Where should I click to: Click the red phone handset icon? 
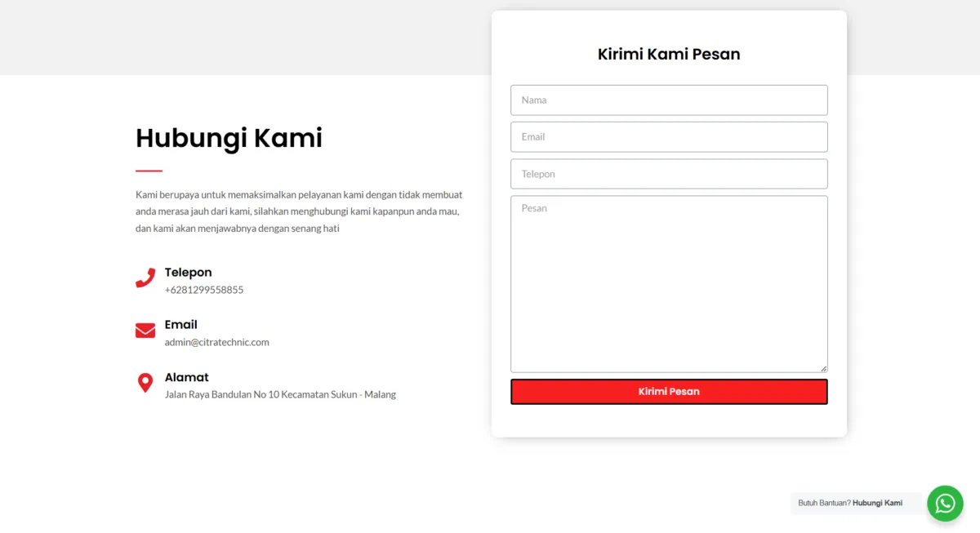click(x=145, y=278)
